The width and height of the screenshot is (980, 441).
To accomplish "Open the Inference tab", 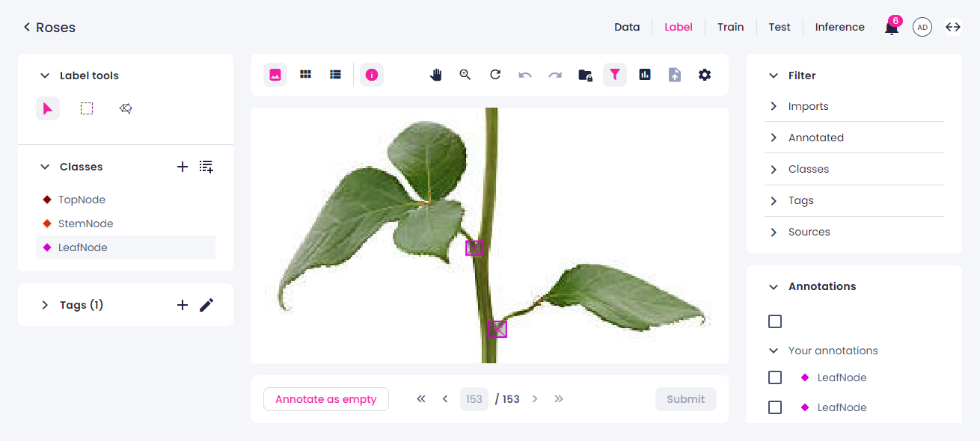I will pos(840,27).
